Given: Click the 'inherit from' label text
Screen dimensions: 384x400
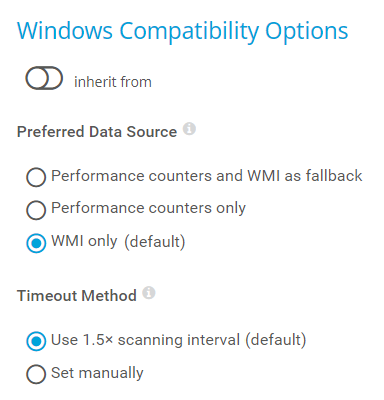Looking at the screenshot, I should [x=113, y=82].
